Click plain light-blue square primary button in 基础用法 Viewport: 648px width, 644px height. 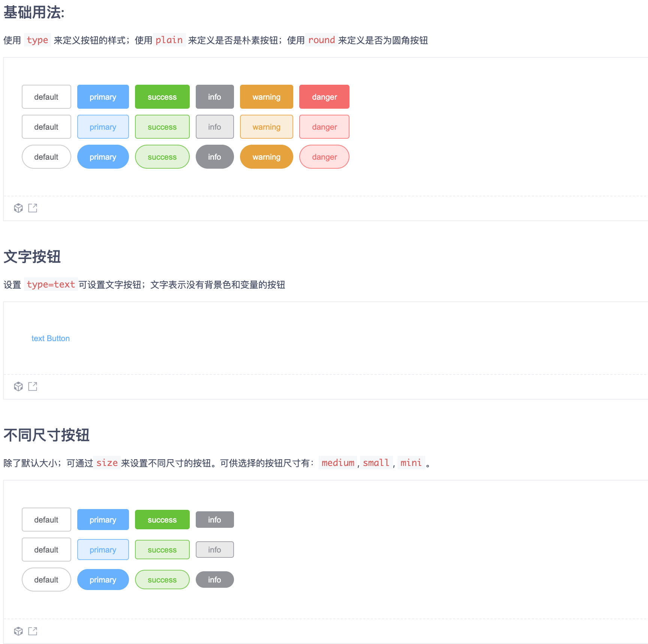(103, 127)
